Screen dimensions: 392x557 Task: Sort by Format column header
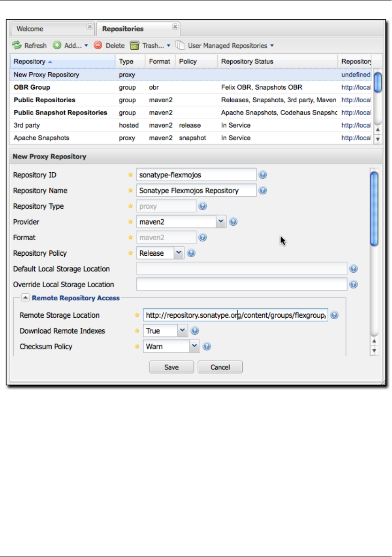160,61
